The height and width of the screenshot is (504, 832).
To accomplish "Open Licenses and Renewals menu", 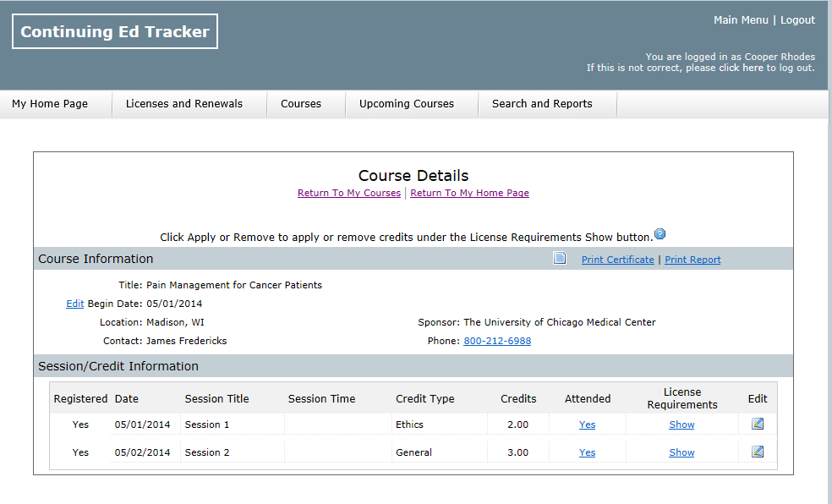I will (184, 104).
